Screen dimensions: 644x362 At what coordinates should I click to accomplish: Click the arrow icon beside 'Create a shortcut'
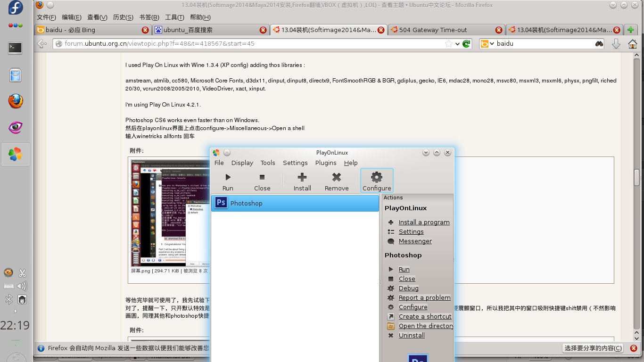point(391,316)
